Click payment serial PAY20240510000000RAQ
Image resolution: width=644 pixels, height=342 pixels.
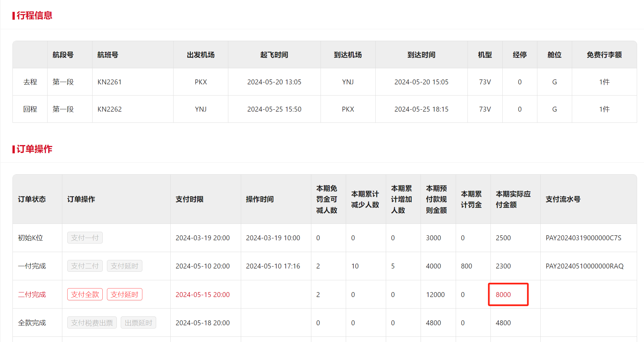[584, 266]
